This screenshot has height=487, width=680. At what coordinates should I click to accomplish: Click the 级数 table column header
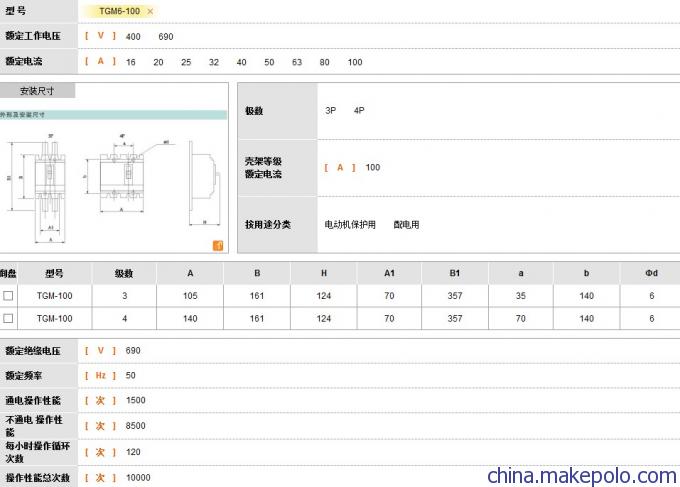124,273
